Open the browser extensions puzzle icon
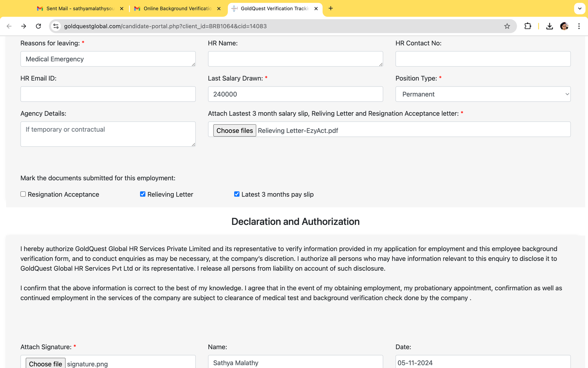588x368 pixels. [528, 26]
